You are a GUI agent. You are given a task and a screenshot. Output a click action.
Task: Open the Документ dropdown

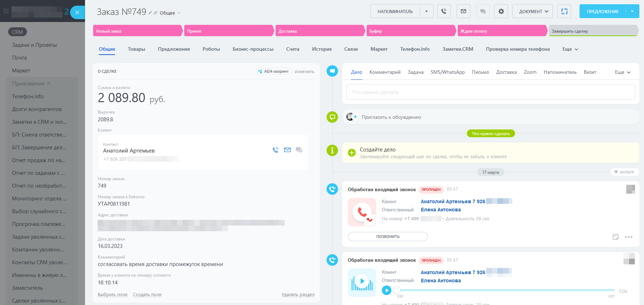532,11
